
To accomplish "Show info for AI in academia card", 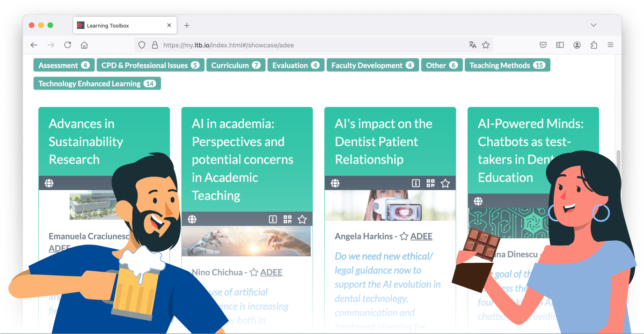I will (273, 219).
